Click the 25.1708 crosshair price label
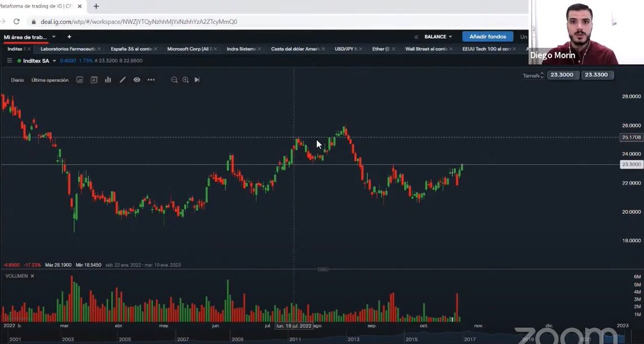 coord(631,137)
